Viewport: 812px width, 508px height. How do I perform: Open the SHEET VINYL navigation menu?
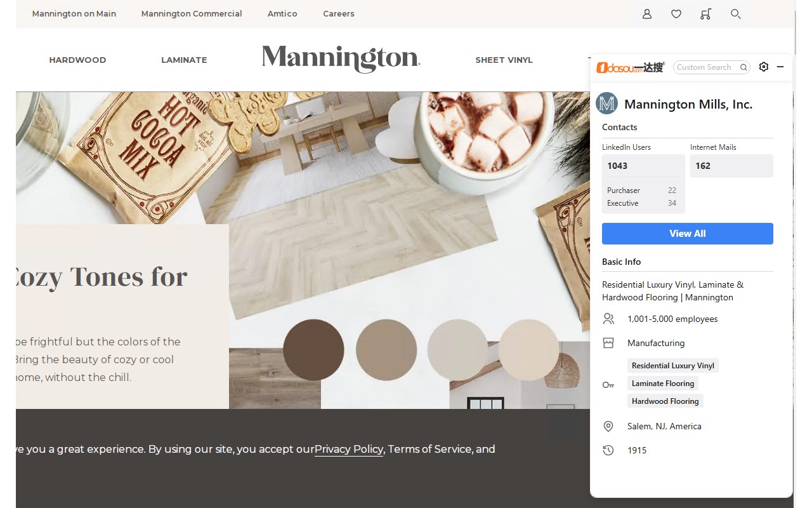504,60
